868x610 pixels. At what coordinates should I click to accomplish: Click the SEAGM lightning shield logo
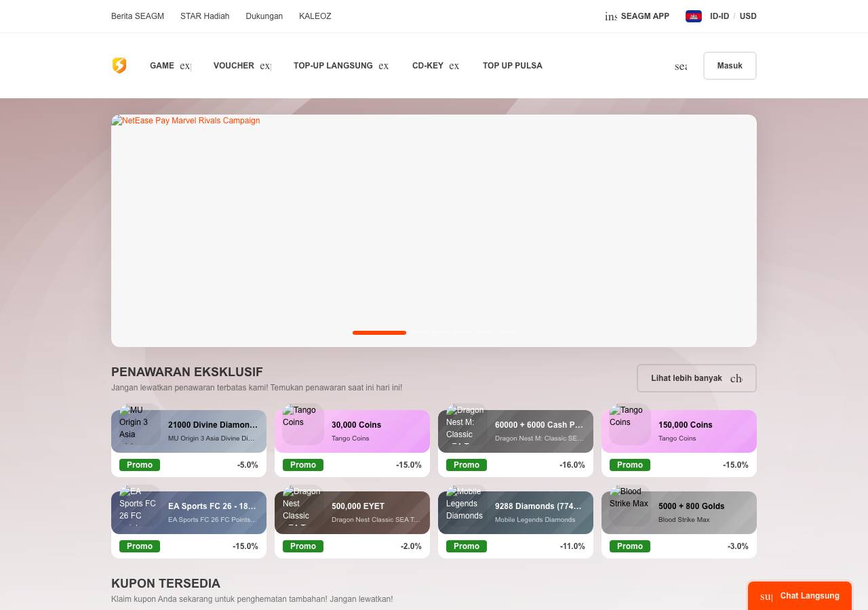119,66
